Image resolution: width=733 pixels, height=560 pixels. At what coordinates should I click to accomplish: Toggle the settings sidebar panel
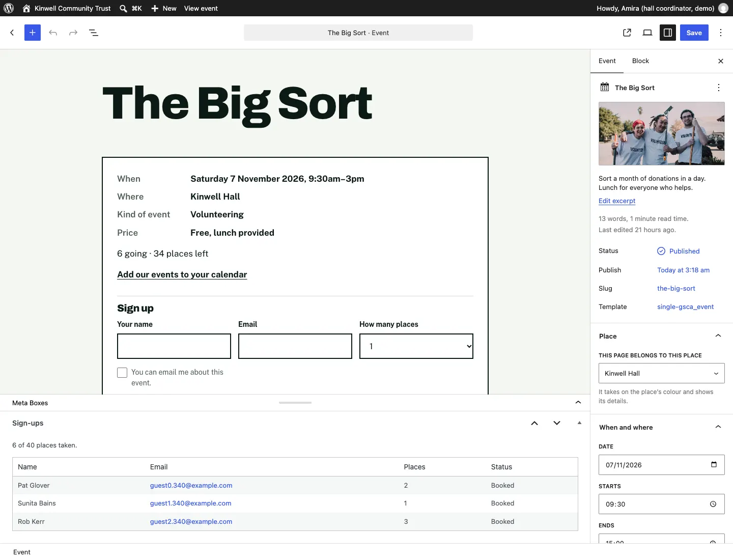pyautogui.click(x=668, y=33)
